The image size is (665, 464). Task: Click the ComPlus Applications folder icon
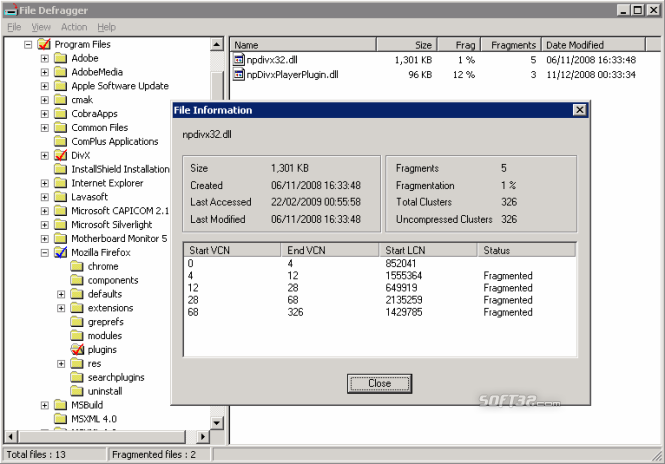(61, 141)
